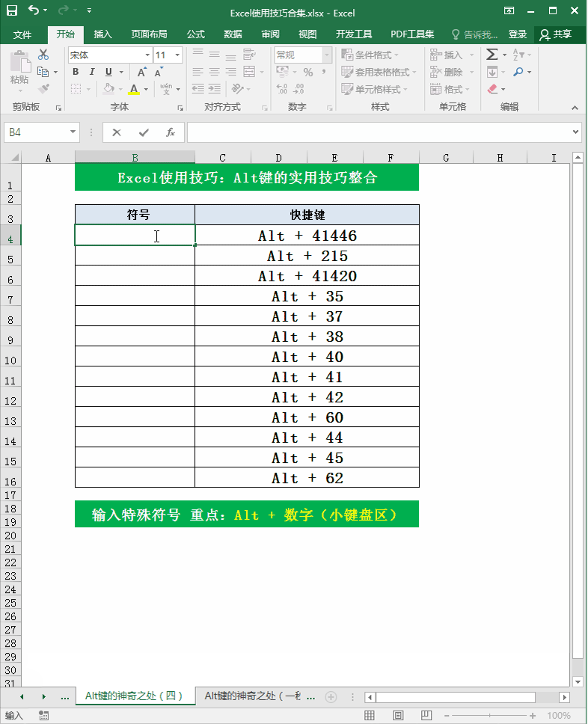Click the Cut scissors icon
588x724 pixels.
click(43, 55)
